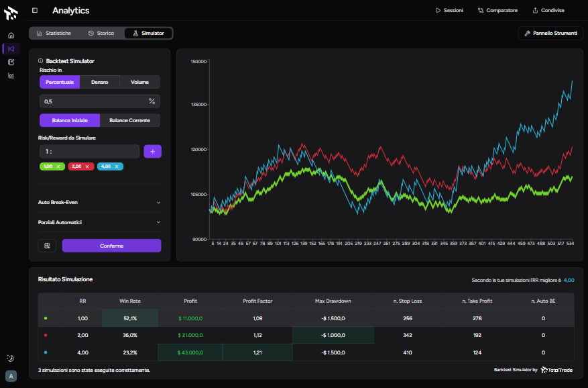Click the n. Take Profit column header

[x=477, y=301]
